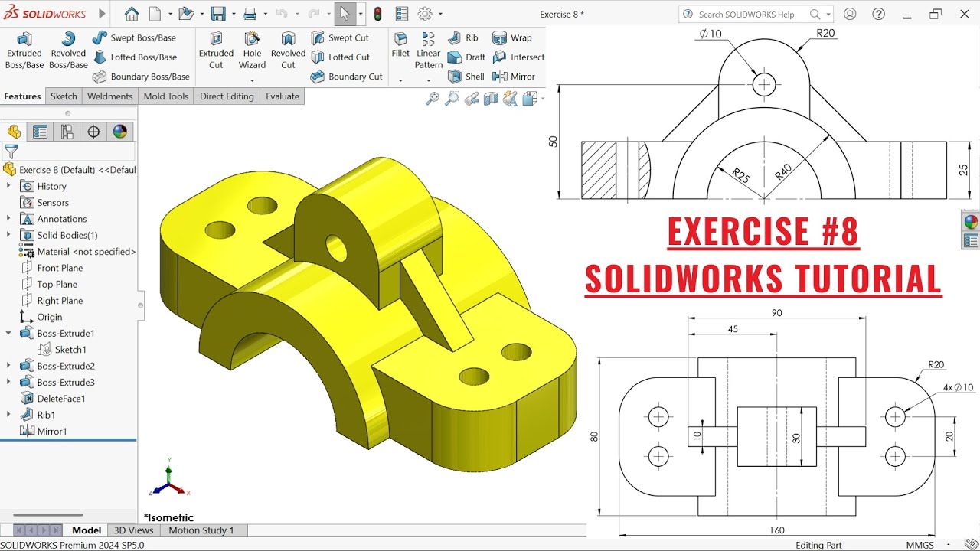
Task: Open the Sketch ribbon tab
Action: 64,96
